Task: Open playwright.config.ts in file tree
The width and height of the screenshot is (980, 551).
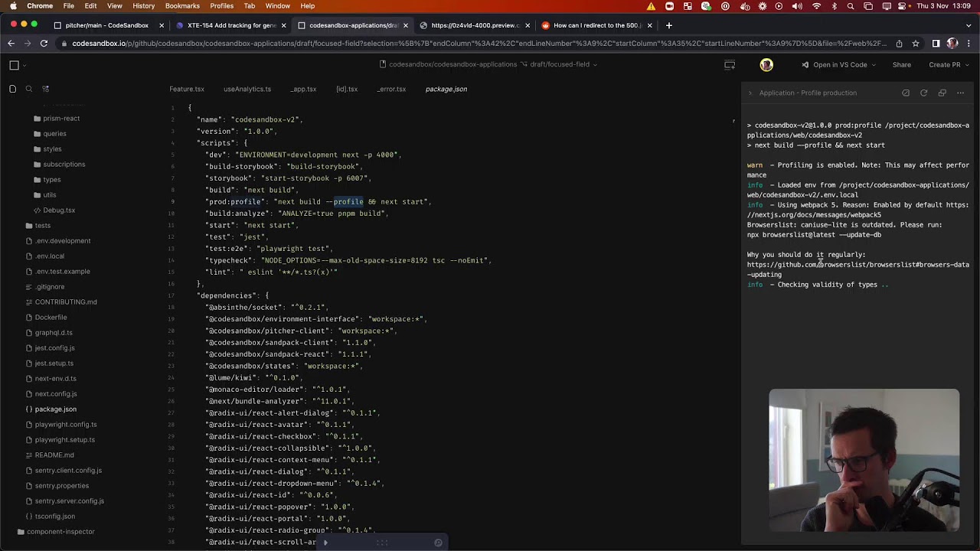Action: (66, 425)
